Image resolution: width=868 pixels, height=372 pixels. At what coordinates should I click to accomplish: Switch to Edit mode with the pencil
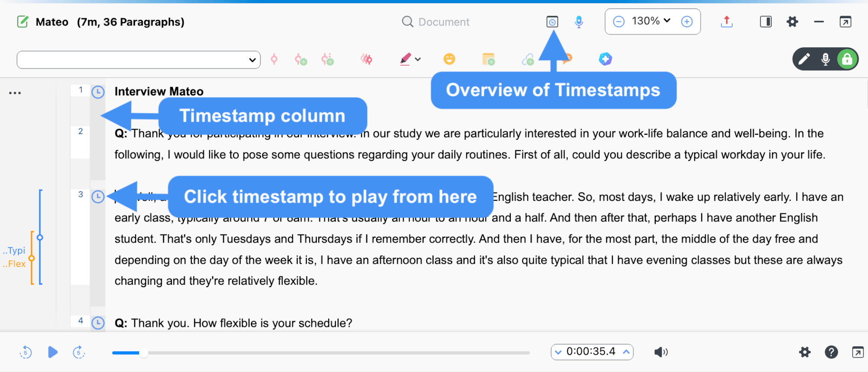[804, 59]
